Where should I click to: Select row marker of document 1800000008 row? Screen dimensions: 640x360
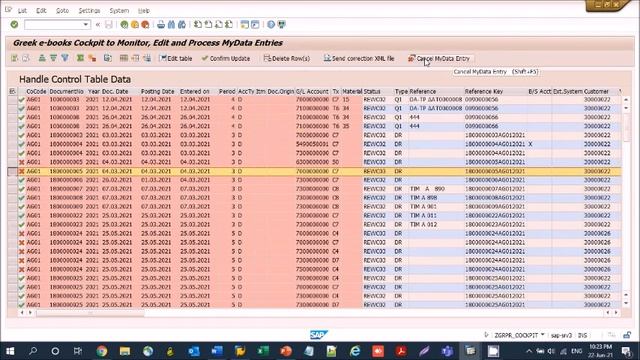click(x=12, y=198)
